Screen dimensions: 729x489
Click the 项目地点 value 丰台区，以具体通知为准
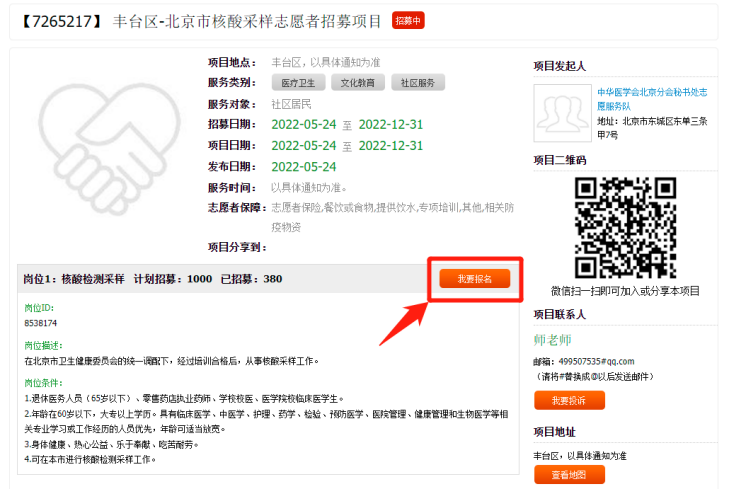tap(326, 62)
